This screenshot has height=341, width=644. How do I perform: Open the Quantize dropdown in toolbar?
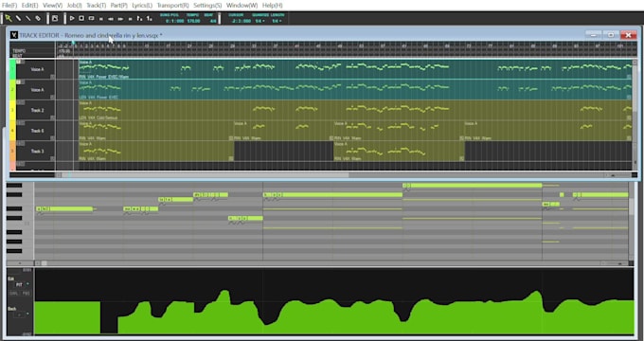point(259,21)
